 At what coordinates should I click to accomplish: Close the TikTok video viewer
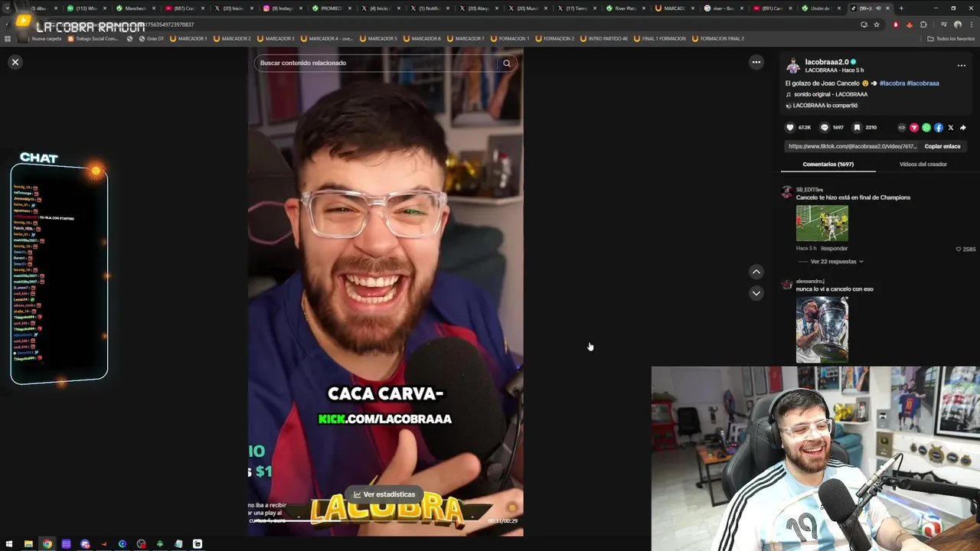15,62
